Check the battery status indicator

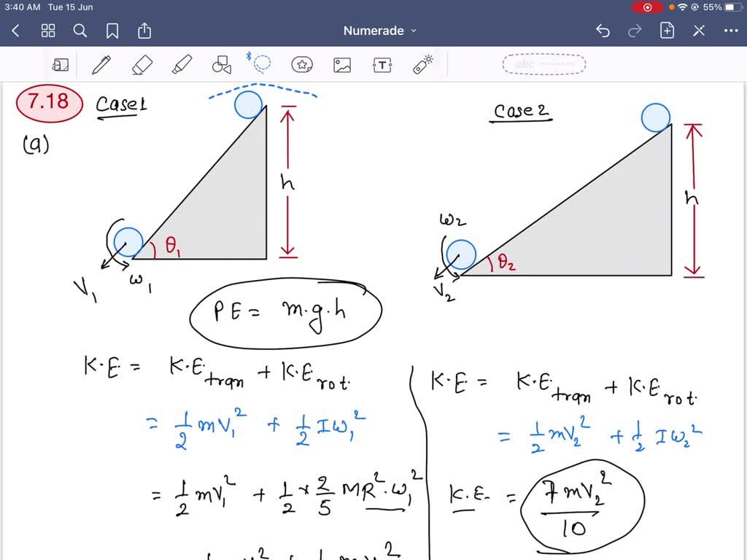coord(735,7)
